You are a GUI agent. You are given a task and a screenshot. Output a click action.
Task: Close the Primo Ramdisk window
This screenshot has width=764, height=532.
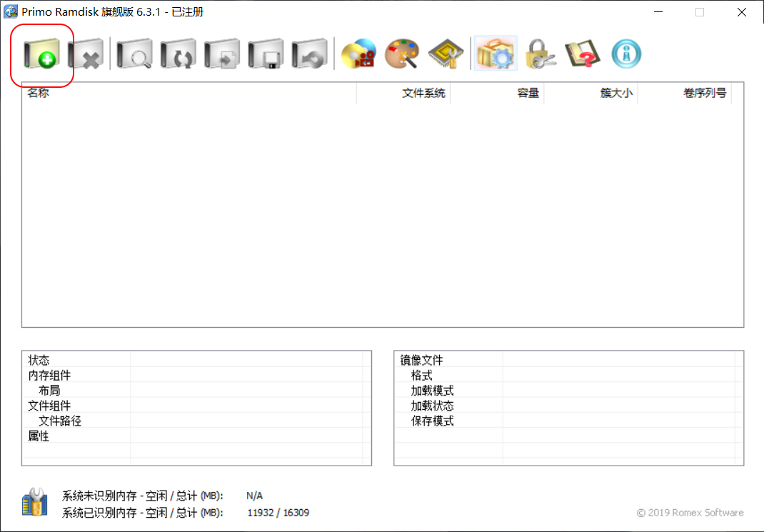pos(742,12)
